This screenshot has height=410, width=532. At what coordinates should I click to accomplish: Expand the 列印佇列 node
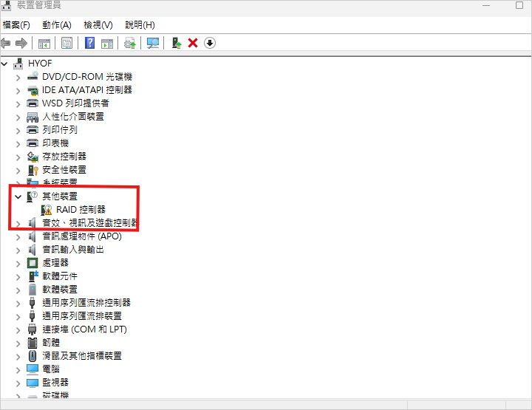[18, 131]
